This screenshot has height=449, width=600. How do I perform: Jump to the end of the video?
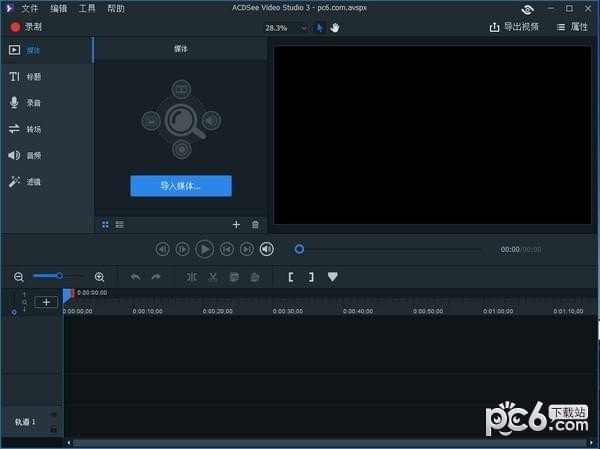coord(246,249)
